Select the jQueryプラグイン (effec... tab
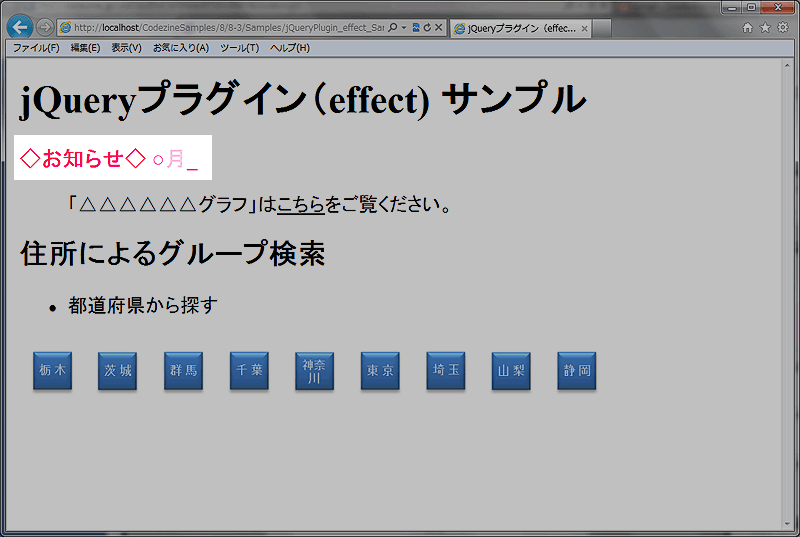This screenshot has height=537, width=800. (x=519, y=29)
